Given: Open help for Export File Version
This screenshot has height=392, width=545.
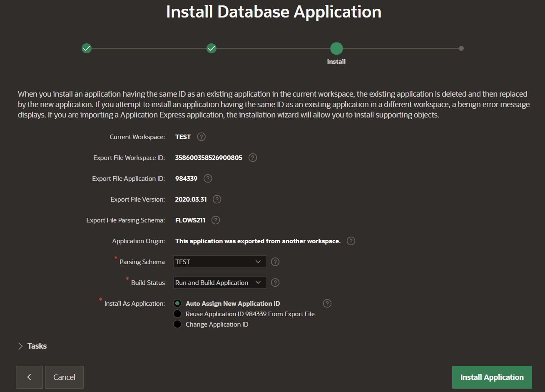Looking at the screenshot, I should click(x=217, y=199).
